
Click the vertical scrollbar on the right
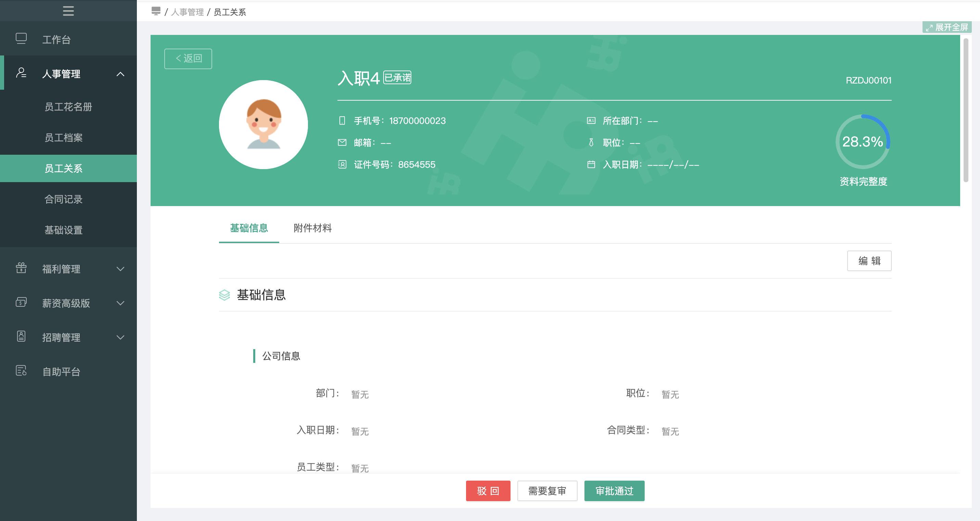[966, 110]
